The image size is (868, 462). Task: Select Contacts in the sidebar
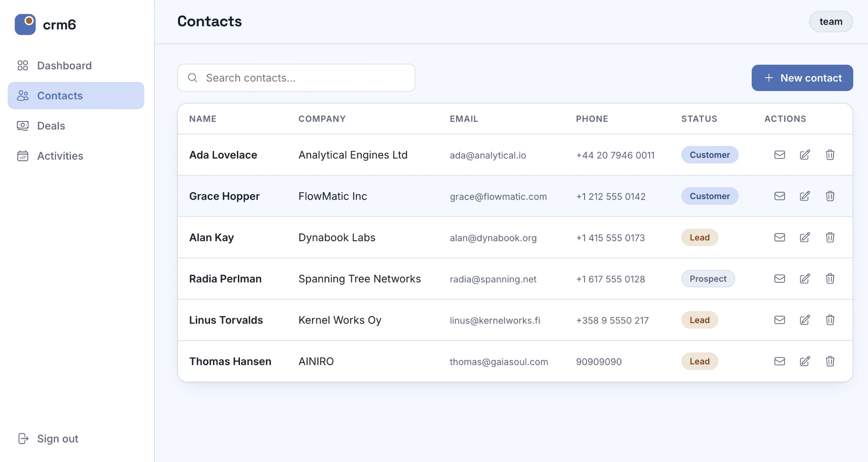(x=76, y=95)
